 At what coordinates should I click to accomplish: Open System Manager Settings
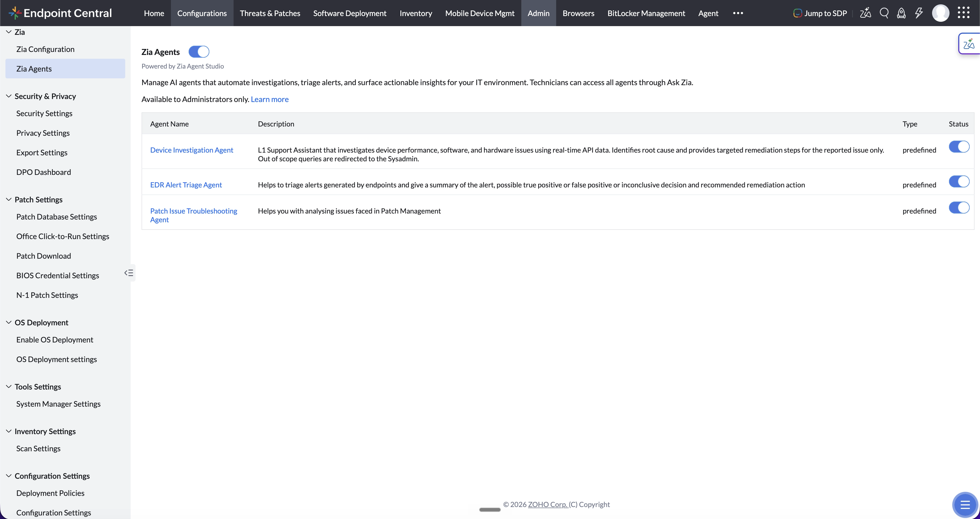[x=65, y=404]
